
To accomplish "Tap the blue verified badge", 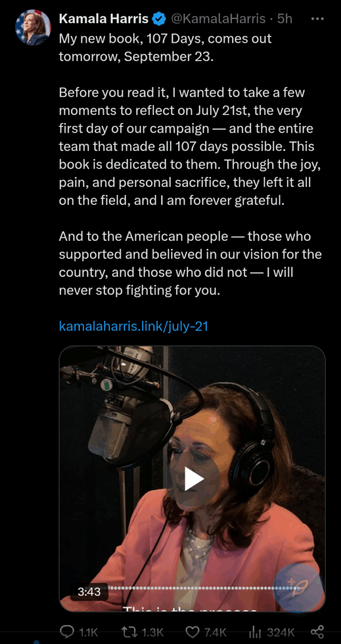I will coord(159,18).
